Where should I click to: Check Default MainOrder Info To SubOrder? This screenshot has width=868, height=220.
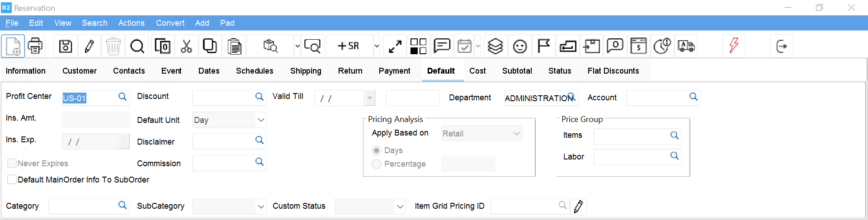(12, 179)
